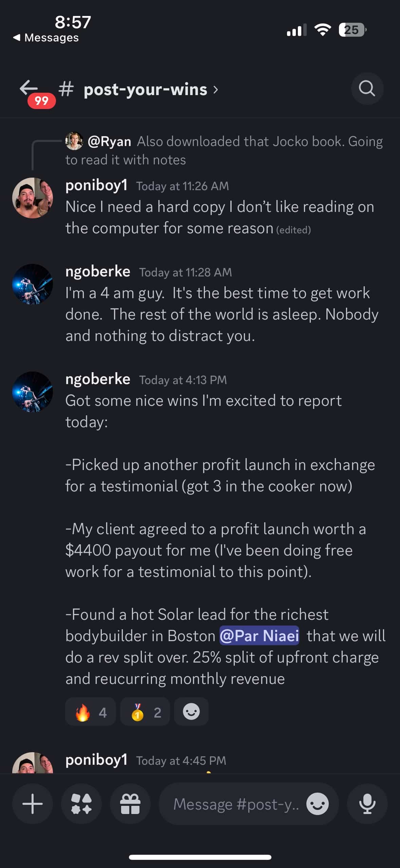The image size is (400, 868).
Task: Tap ngoberke username on 4:13 PM message
Action: (x=98, y=379)
